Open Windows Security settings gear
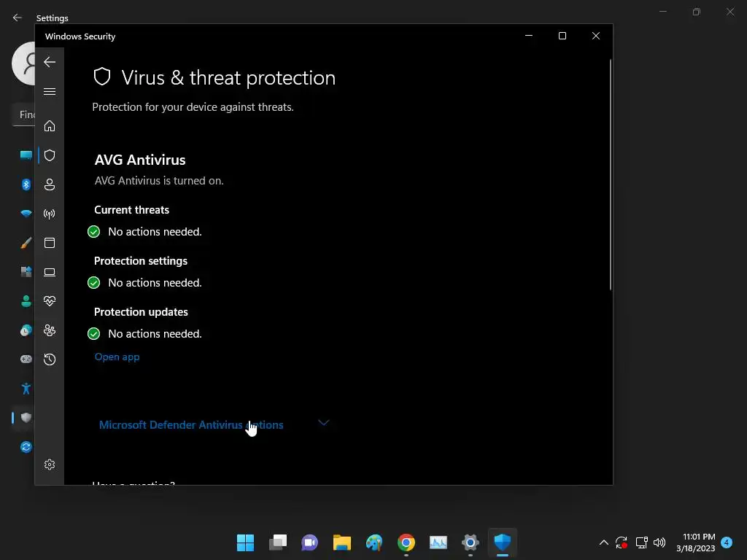This screenshot has width=747, height=560. 50,464
